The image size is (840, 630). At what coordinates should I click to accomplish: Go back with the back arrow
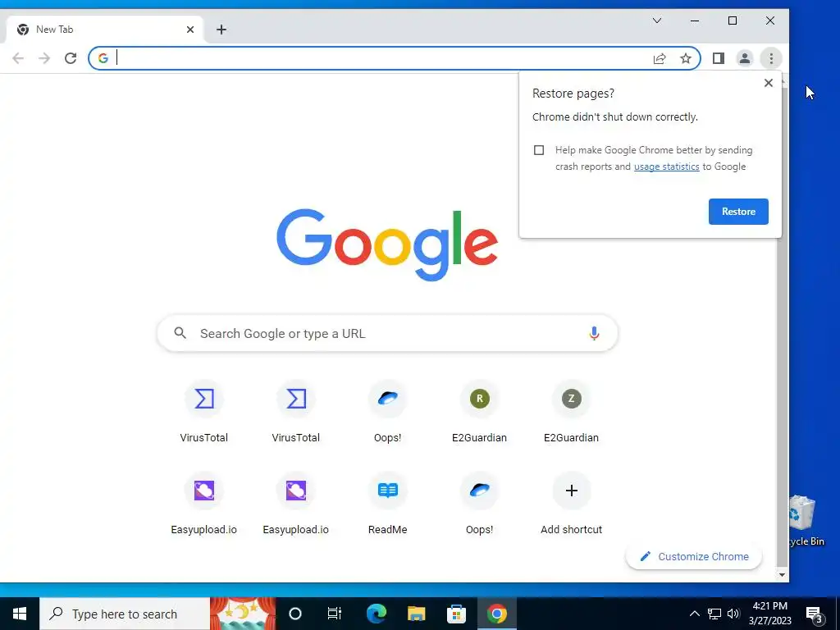(x=18, y=58)
